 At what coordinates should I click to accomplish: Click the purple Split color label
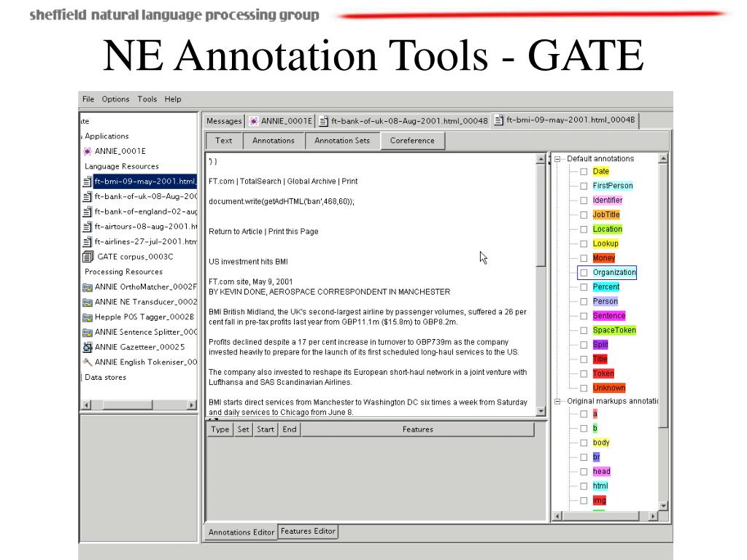[600, 345]
